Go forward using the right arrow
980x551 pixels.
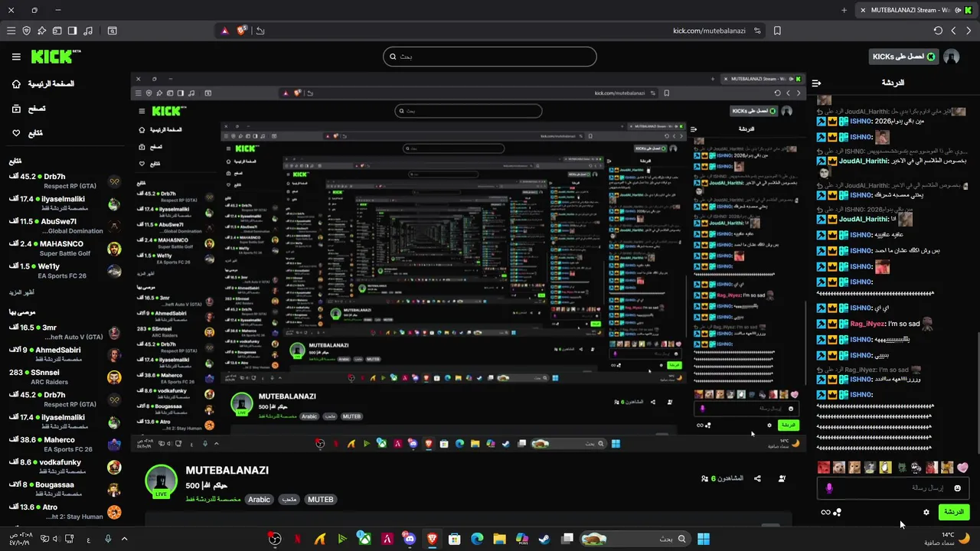pyautogui.click(x=969, y=31)
